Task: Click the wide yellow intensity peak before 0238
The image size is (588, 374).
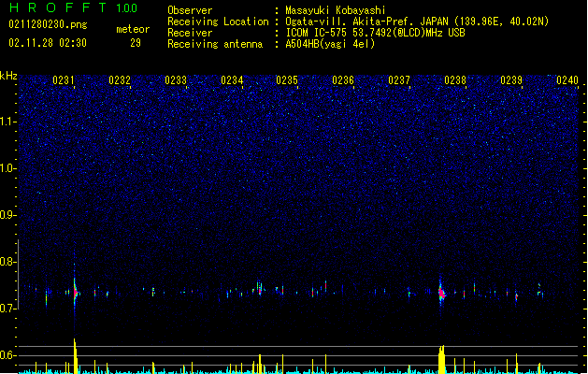Action: [x=441, y=359]
